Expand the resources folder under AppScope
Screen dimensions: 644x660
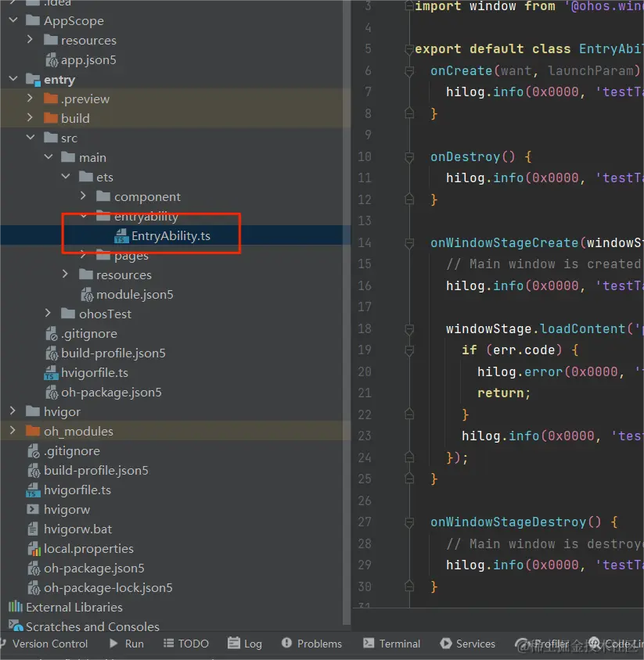tap(30, 40)
